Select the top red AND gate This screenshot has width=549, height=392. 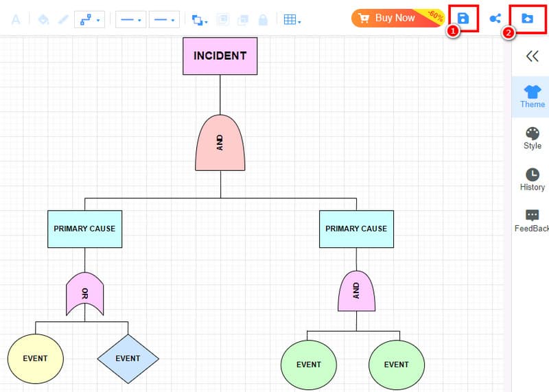click(220, 143)
